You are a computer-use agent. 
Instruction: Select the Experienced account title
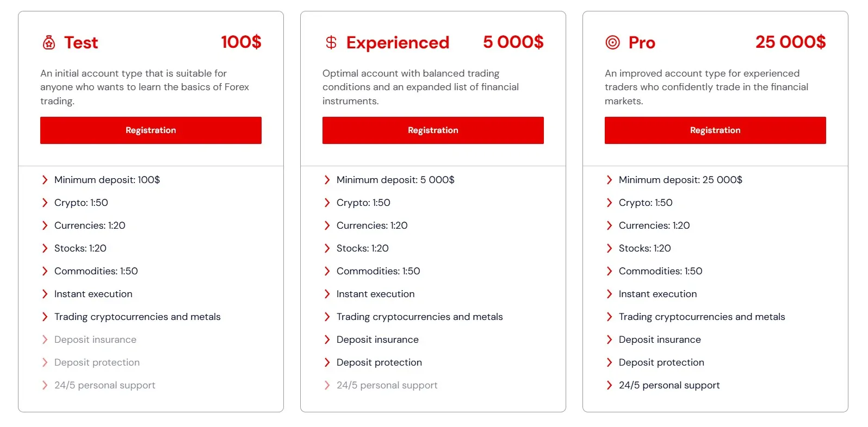[398, 42]
